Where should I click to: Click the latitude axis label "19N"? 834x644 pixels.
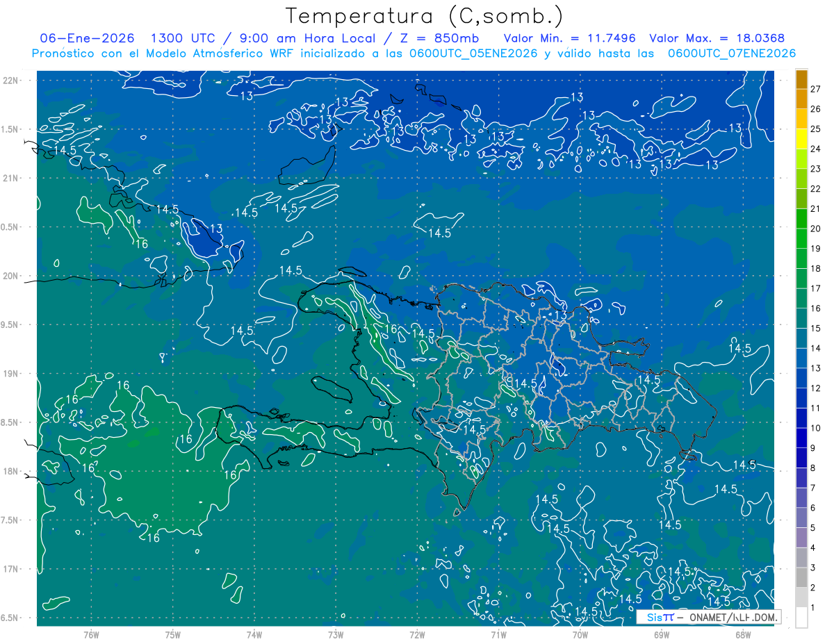click(10, 374)
